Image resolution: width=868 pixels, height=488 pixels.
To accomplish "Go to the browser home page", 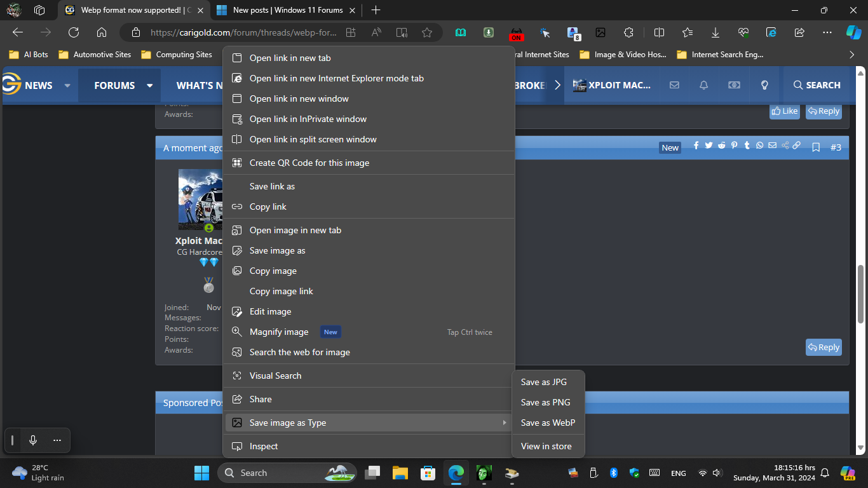I will pos(102,32).
